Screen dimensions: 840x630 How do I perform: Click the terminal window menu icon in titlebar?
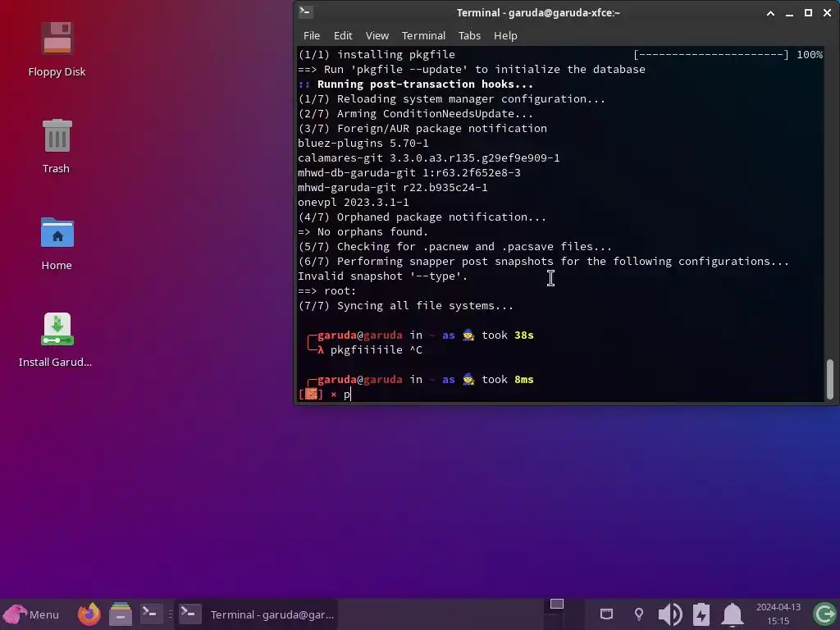pyautogui.click(x=306, y=11)
